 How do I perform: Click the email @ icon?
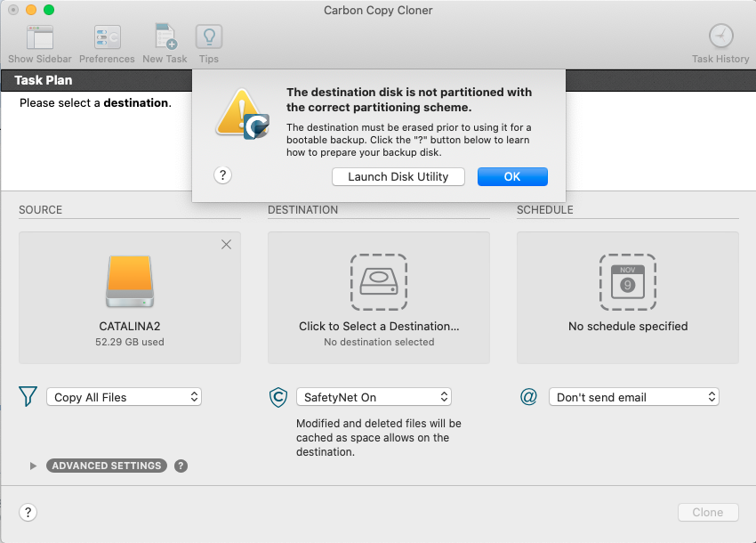click(x=528, y=397)
